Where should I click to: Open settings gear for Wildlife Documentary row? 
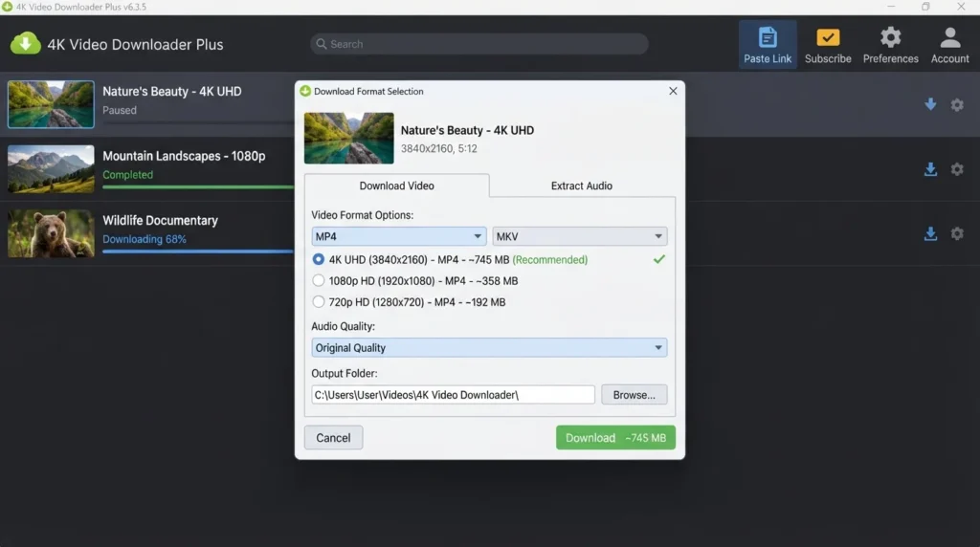[957, 233]
